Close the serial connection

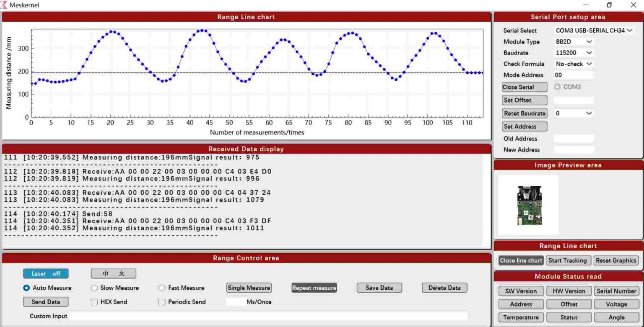(524, 87)
